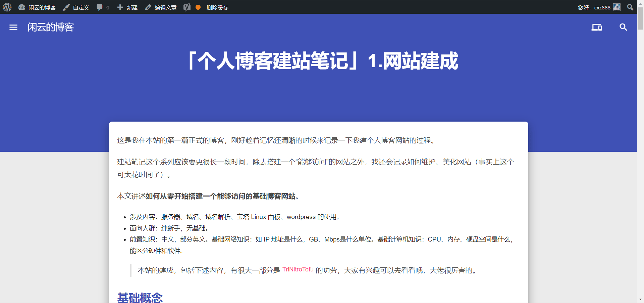Screen dimensions: 644x303
Task: Click the Yoast SEO icon in admin bar
Action: [187, 7]
